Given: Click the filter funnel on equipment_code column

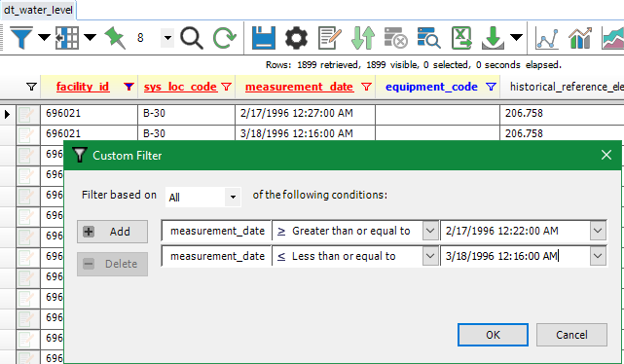Looking at the screenshot, I should click(491, 87).
